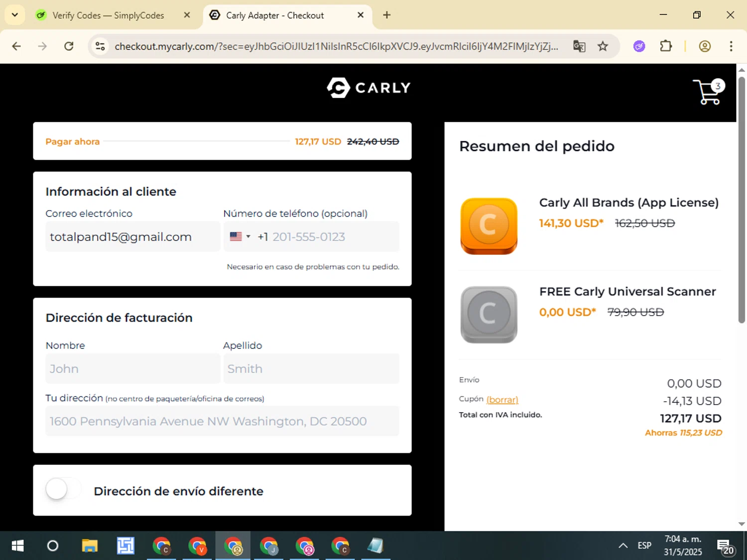747x560 pixels.
Task: Open the Chrome profile icon
Action: pos(705,46)
